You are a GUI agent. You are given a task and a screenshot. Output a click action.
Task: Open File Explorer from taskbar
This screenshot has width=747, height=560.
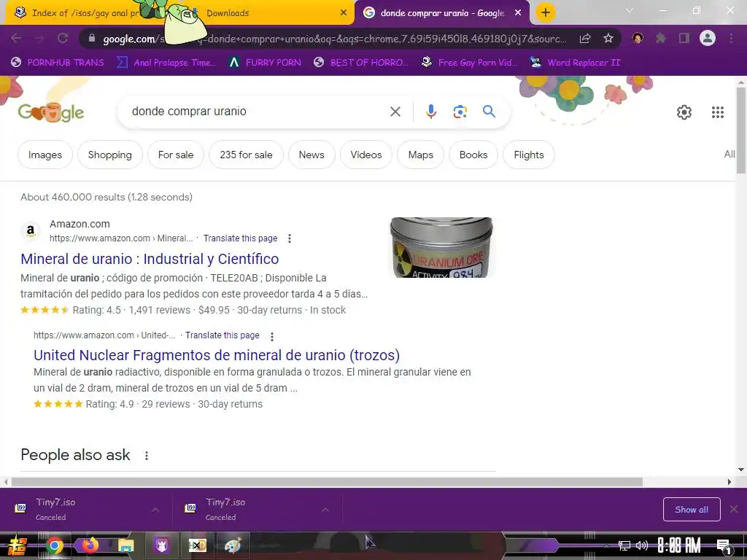click(x=125, y=545)
